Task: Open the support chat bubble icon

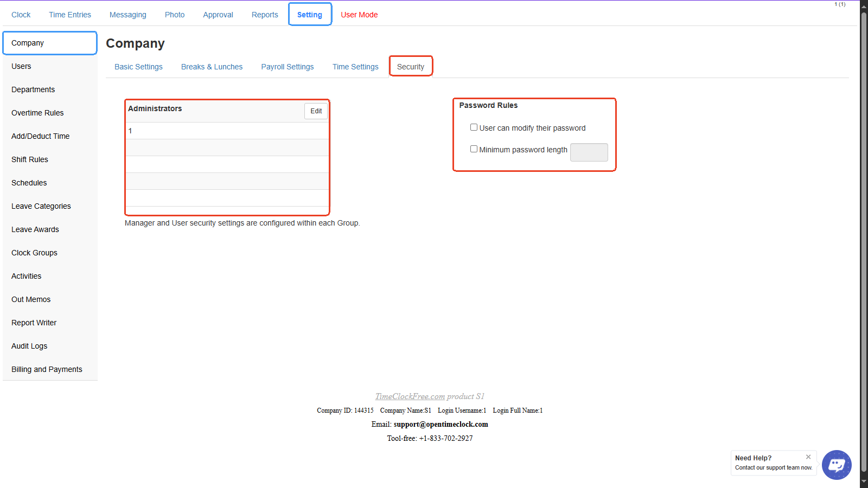Action: click(x=836, y=465)
